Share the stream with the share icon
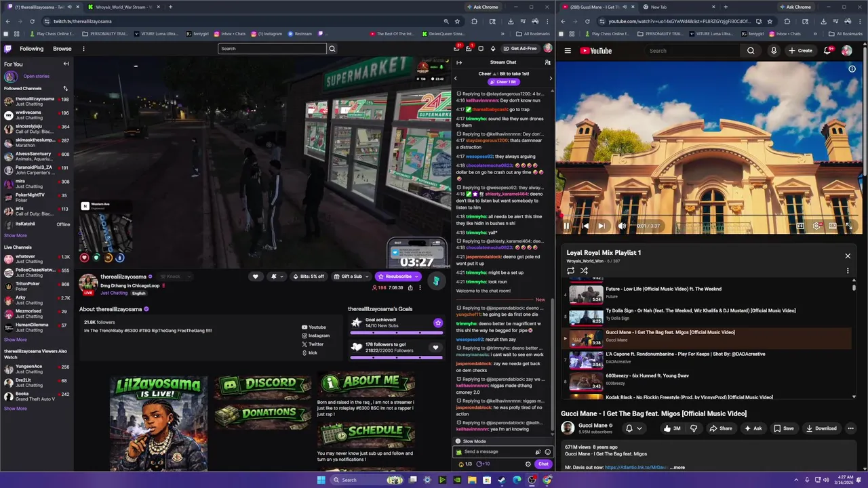868x488 pixels. [x=410, y=287]
